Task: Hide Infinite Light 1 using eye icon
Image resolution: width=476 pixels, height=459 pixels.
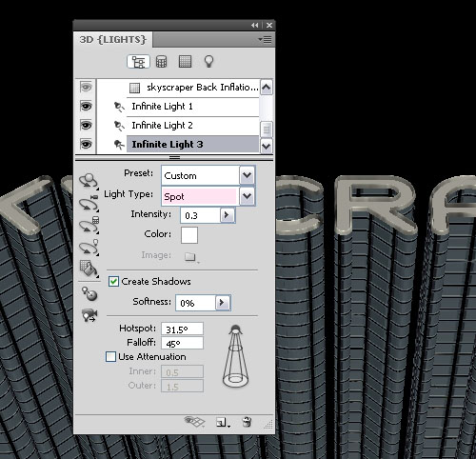Action: 86,106
